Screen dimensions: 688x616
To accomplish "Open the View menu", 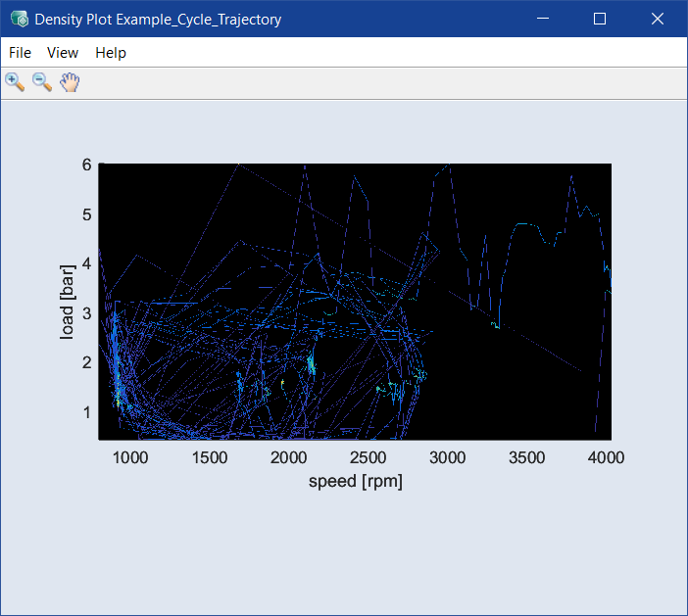I will (63, 53).
